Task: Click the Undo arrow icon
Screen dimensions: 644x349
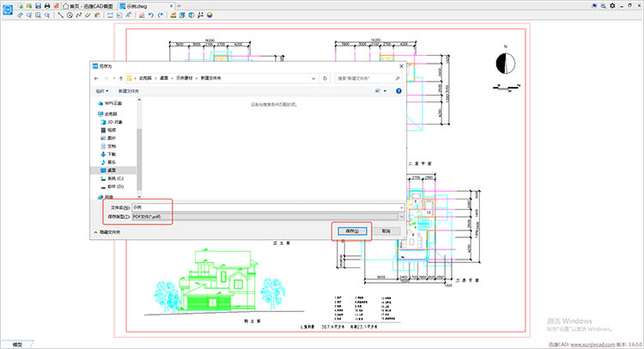Action: 151,15
